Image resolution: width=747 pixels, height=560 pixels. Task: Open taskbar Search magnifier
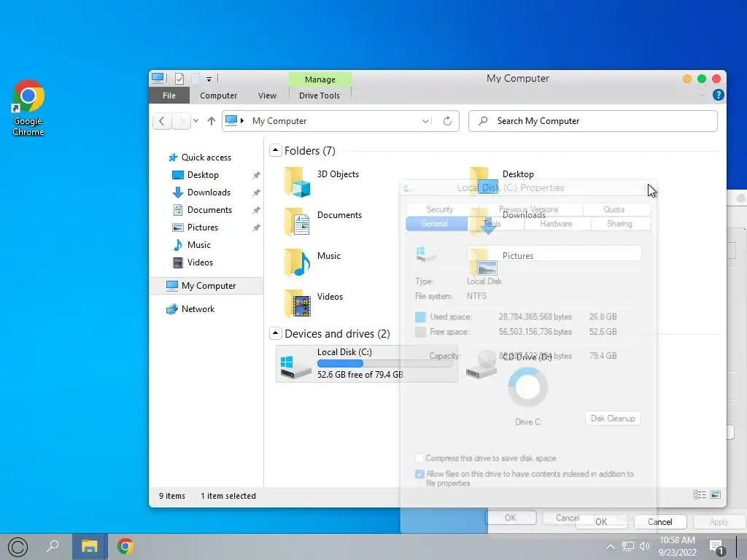pos(53,545)
